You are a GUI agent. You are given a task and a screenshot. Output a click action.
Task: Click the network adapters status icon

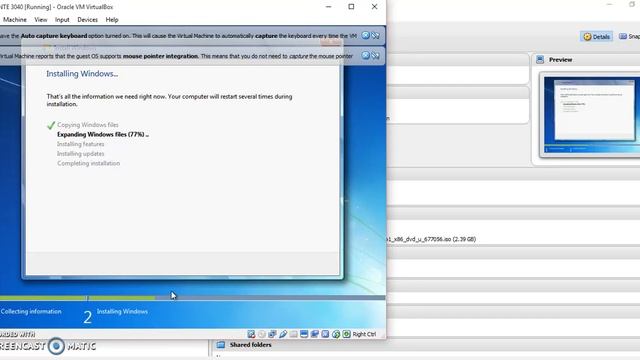click(272, 334)
